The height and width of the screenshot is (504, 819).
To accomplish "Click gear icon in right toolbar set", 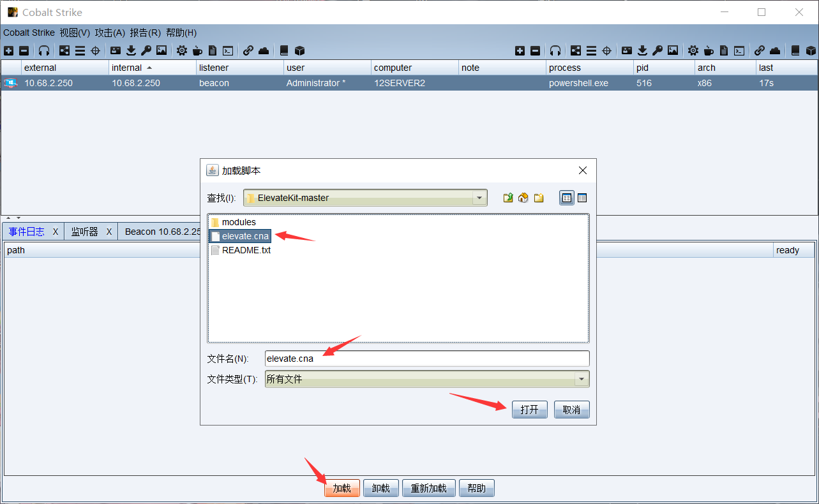I will [693, 50].
